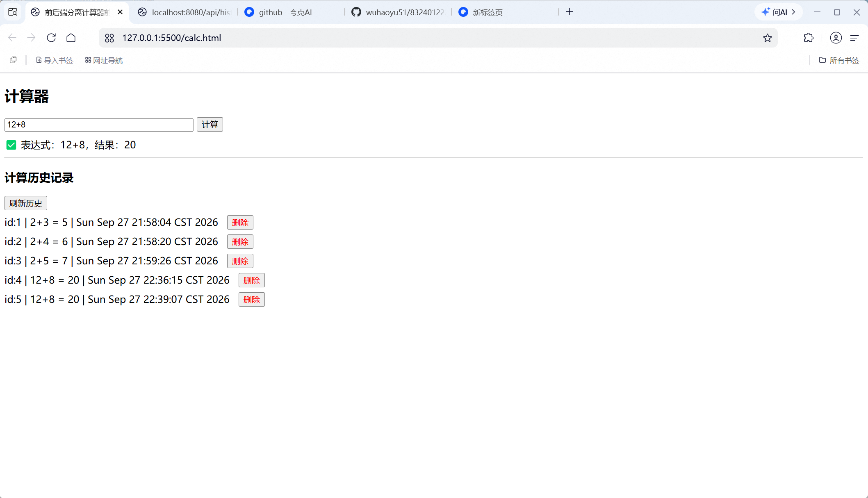Bookmark this page with the star icon
This screenshot has width=868, height=498.
pyautogui.click(x=768, y=38)
